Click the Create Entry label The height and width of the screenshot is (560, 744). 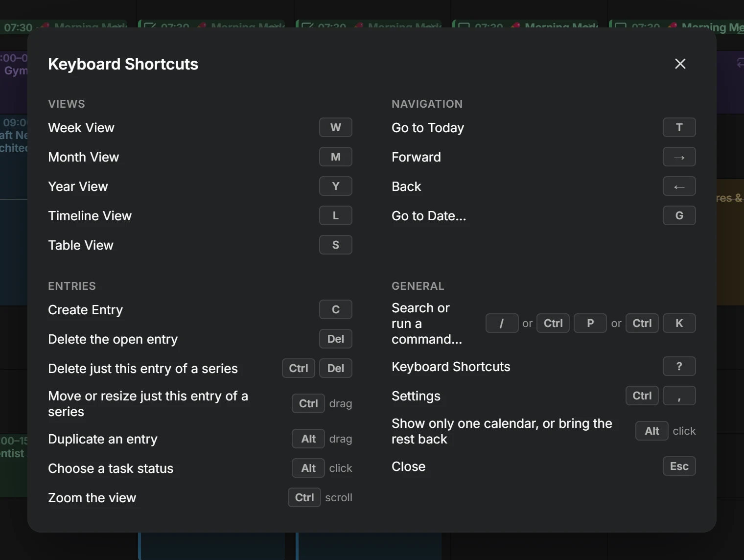[x=86, y=310]
